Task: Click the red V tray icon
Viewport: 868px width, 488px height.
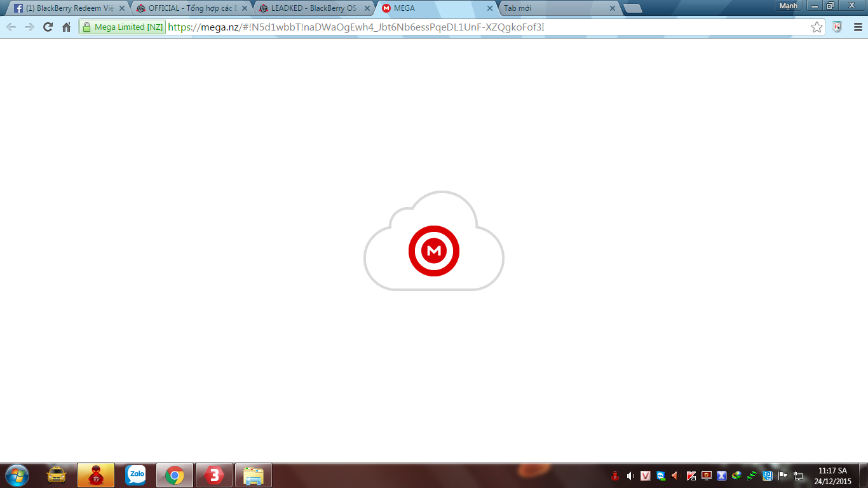Action: pos(646,475)
